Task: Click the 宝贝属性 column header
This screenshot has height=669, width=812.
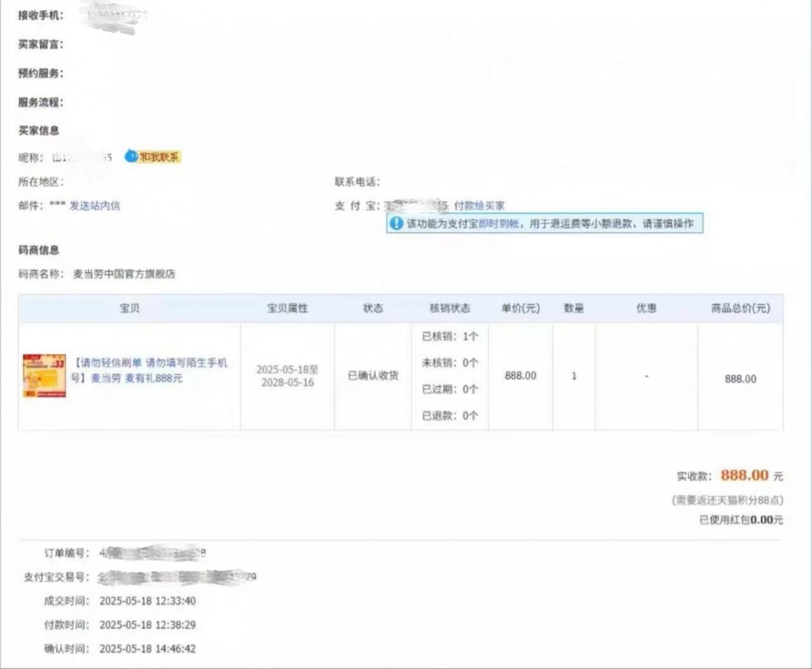Action: tap(288, 308)
